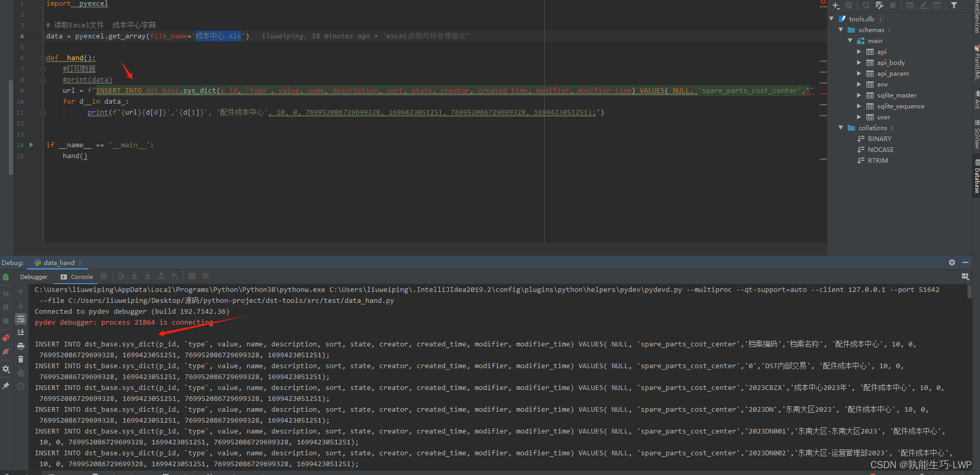Clear console with trash icon
This screenshot has height=475, width=980.
(21, 359)
